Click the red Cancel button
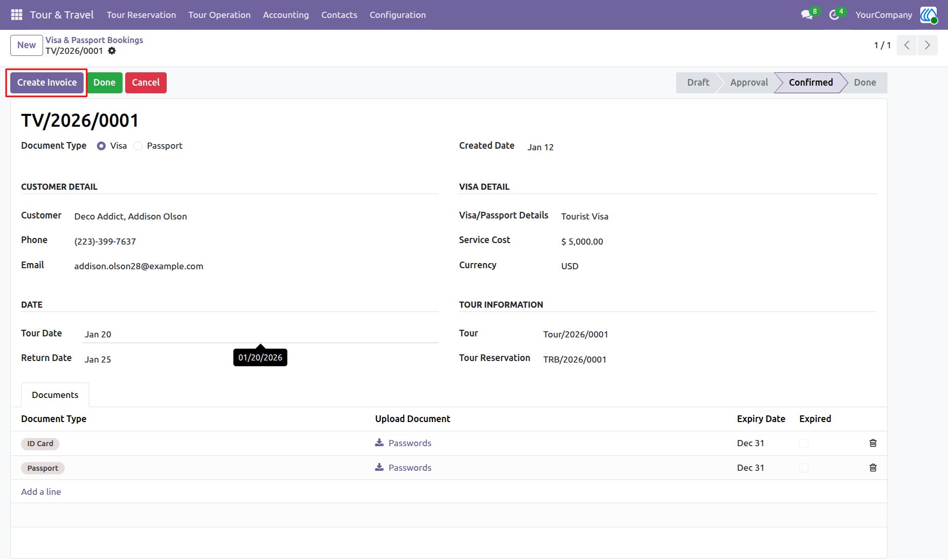The image size is (948, 560). coord(146,83)
